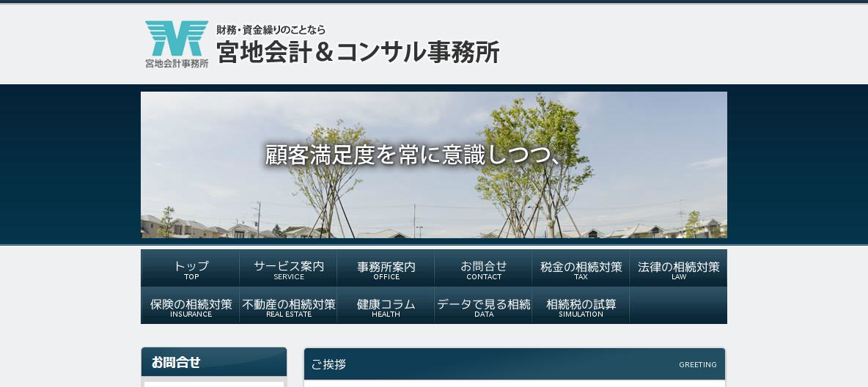
Task: Open お問合せ CONTACT menu item
Action: coord(483,268)
